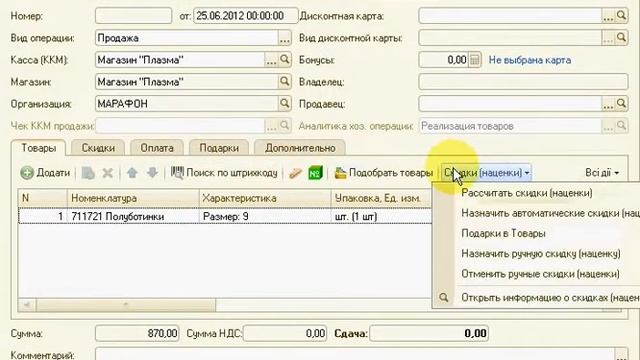Screen dimensions: 640x360
Task: Switch to the Товары tab
Action: point(38,148)
